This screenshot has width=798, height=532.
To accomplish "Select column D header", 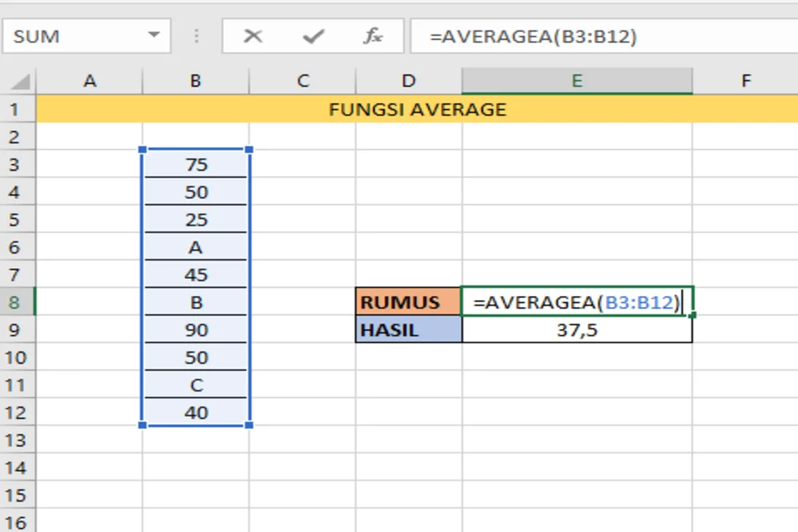I will 409,81.
